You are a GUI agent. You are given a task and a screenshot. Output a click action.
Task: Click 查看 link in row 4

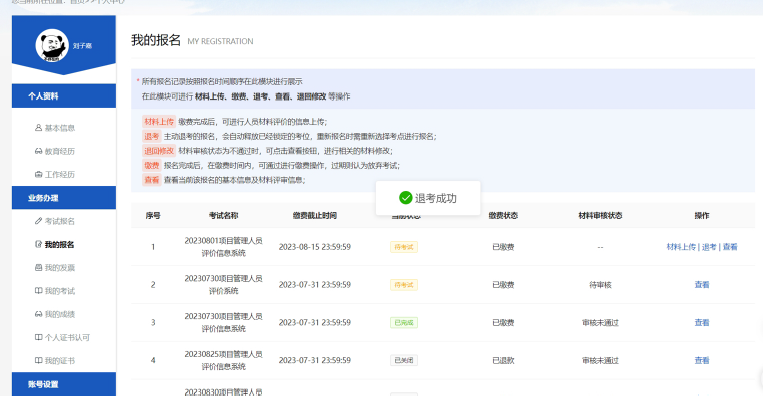click(702, 360)
